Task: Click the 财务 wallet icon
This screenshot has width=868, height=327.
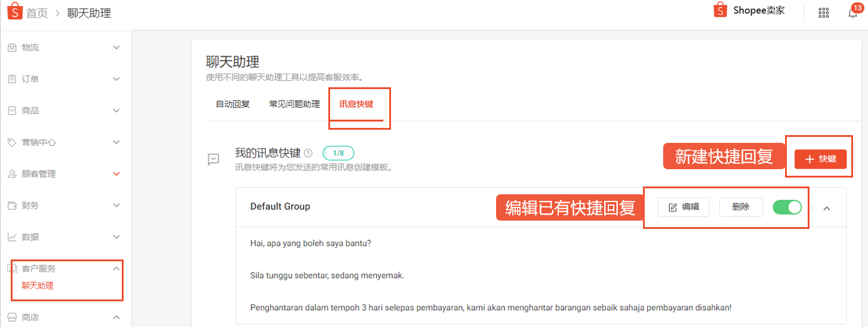Action: (12, 205)
